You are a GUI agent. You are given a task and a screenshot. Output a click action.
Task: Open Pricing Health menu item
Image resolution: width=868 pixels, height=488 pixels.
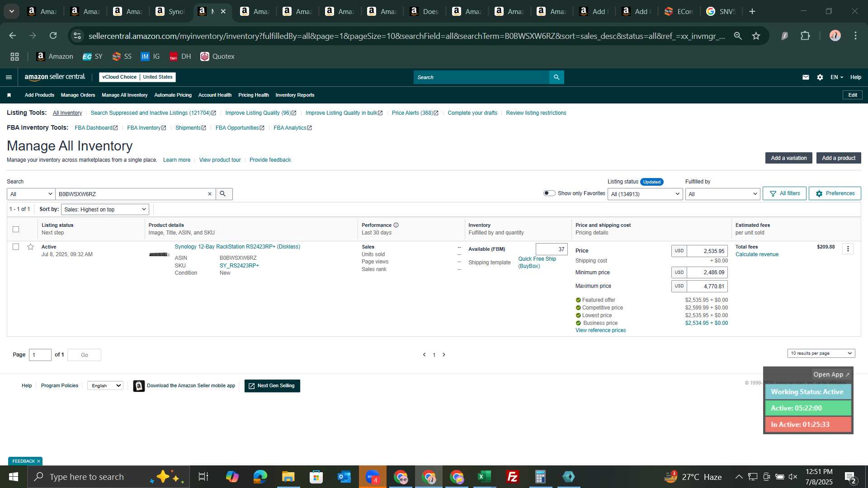point(253,95)
